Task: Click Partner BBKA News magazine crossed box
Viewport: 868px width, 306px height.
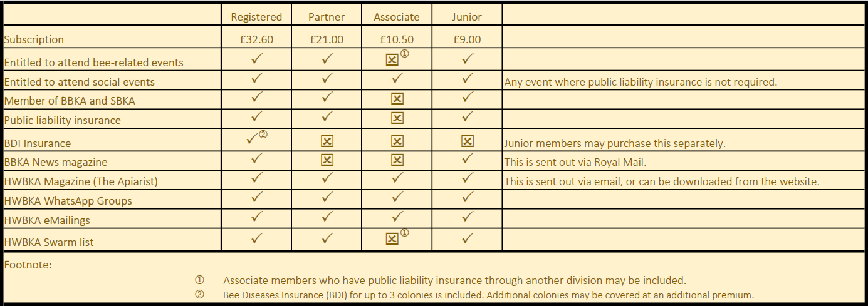Action: (327, 160)
